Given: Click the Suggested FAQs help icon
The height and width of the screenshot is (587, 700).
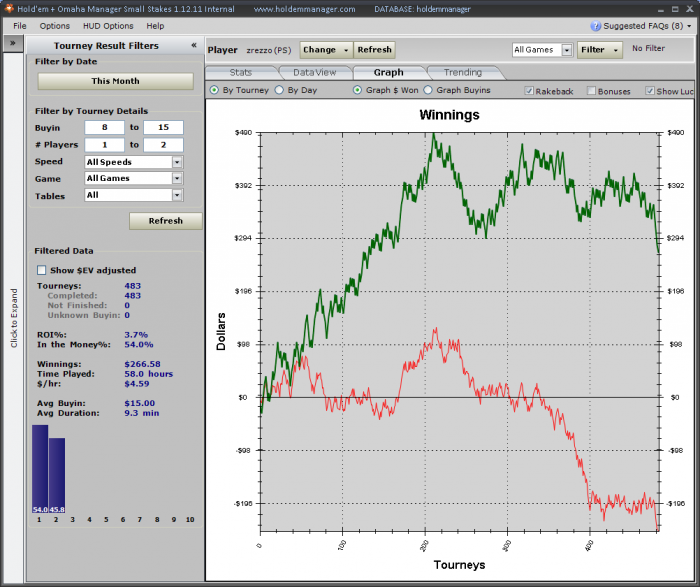Looking at the screenshot, I should click(596, 26).
